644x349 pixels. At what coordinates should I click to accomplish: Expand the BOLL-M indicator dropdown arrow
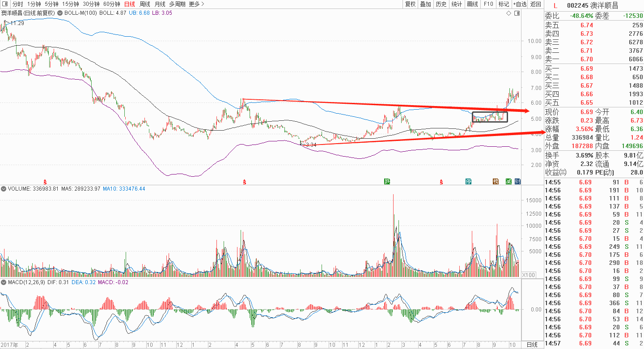coord(60,13)
